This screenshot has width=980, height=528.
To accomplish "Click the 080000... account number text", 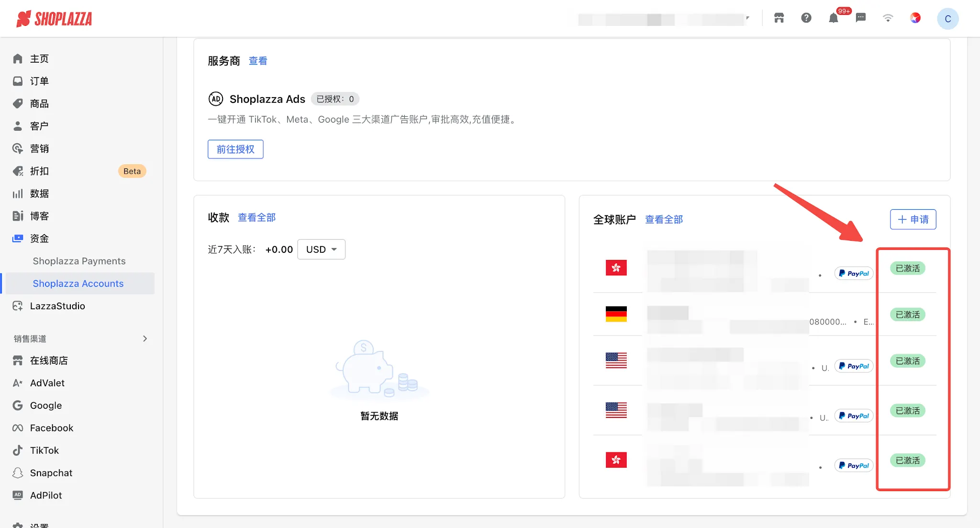I will [x=828, y=322].
